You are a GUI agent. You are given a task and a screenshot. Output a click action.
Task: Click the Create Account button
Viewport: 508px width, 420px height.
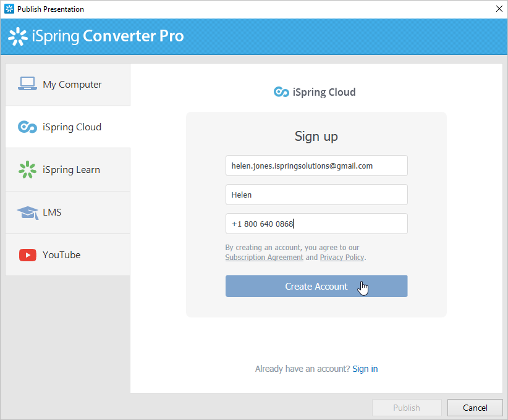(316, 286)
